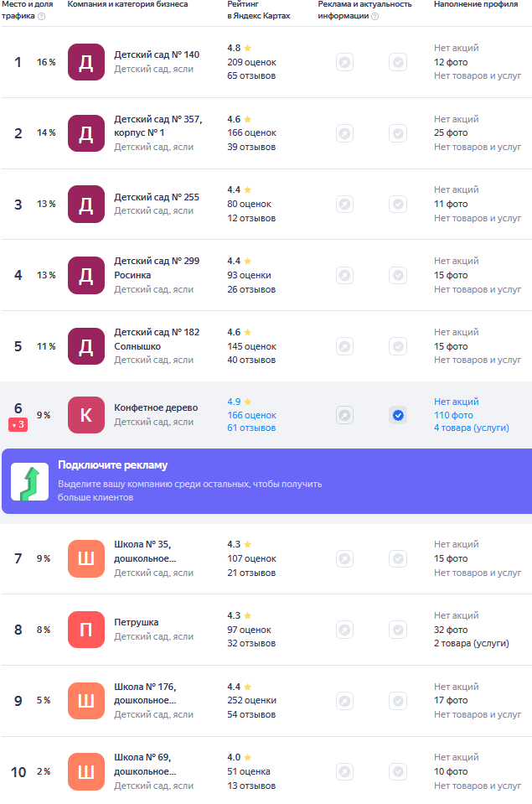
Task: Click the green arrow advertising banner icon
Action: click(x=29, y=481)
